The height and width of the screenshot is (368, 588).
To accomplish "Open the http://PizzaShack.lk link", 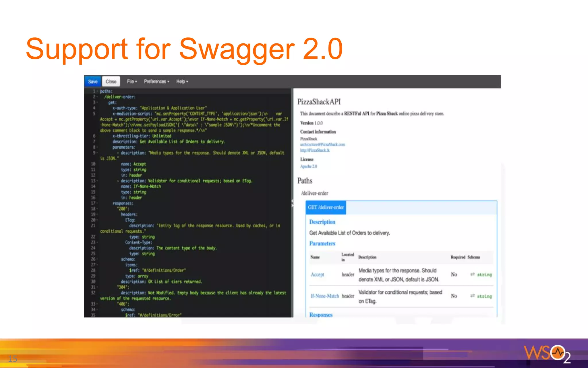I will coord(315,150).
